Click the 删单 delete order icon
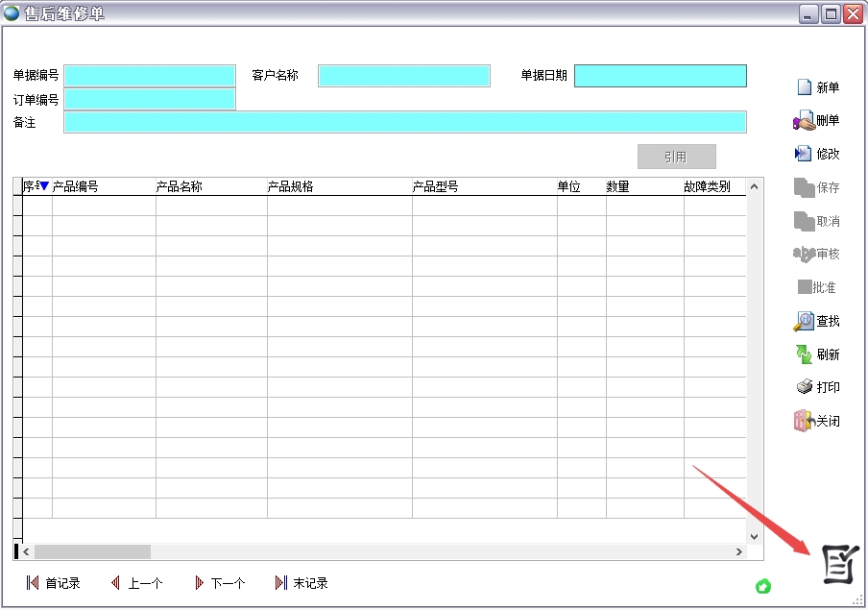The image size is (868, 610). point(804,121)
